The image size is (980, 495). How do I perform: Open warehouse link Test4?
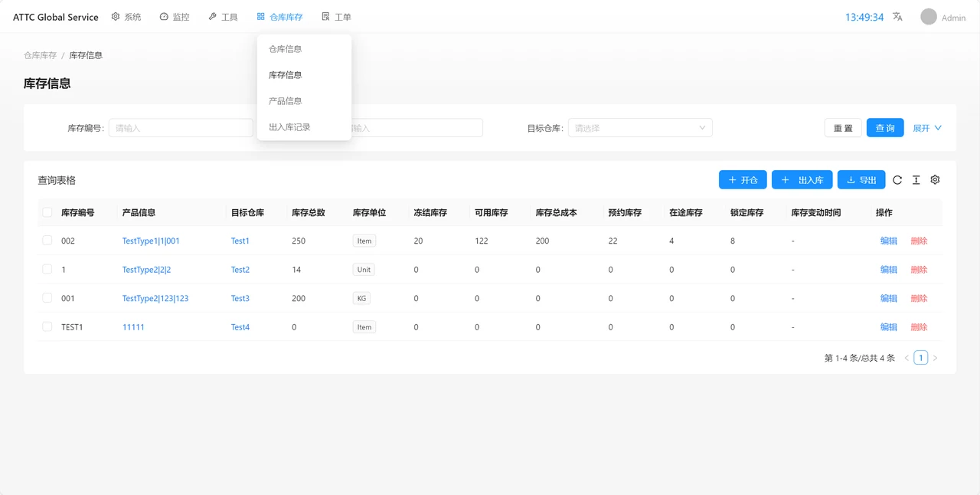coord(240,327)
